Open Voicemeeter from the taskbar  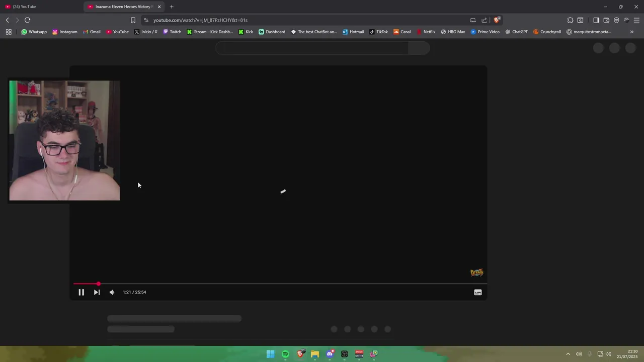359,354
